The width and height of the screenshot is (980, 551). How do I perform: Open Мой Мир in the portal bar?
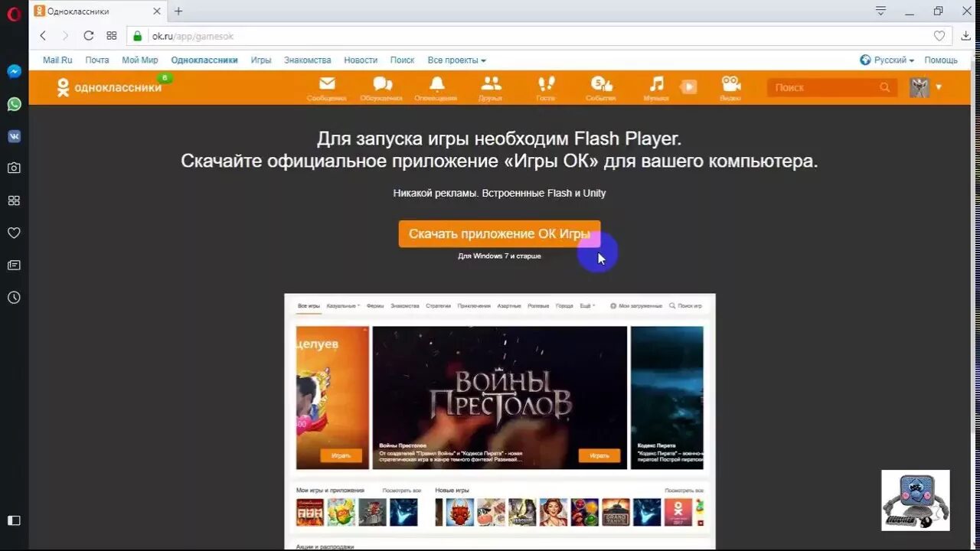pyautogui.click(x=140, y=60)
